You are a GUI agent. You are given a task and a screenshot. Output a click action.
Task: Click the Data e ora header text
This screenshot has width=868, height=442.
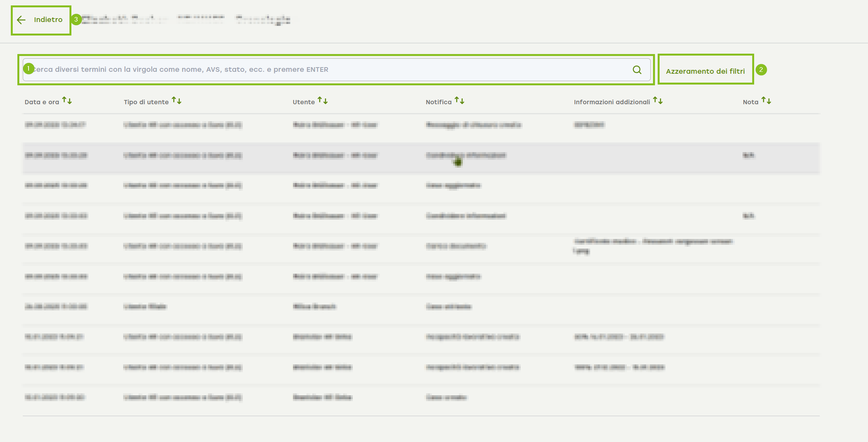[42, 102]
